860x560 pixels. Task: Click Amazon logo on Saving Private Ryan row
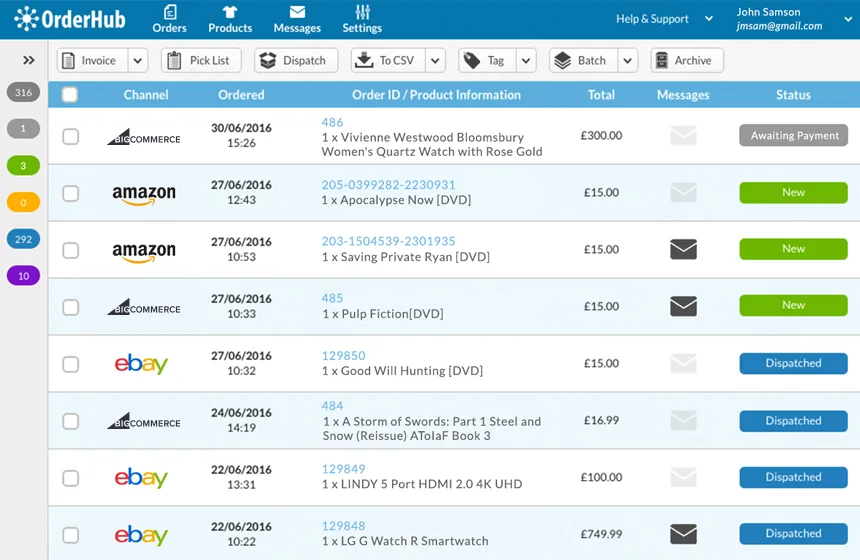pos(144,252)
